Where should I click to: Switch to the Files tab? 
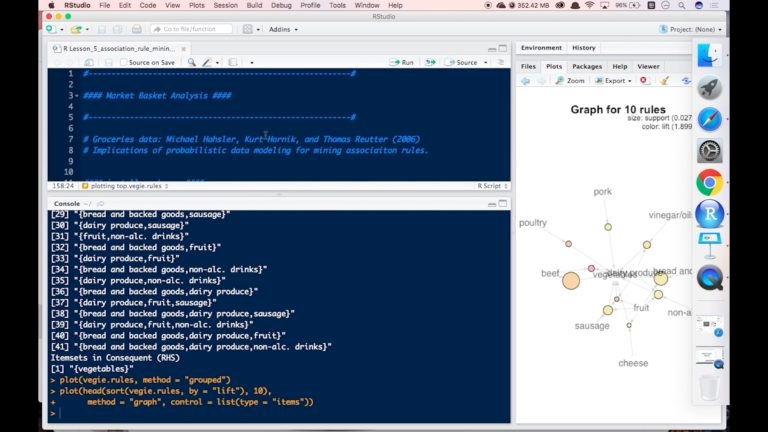click(528, 67)
